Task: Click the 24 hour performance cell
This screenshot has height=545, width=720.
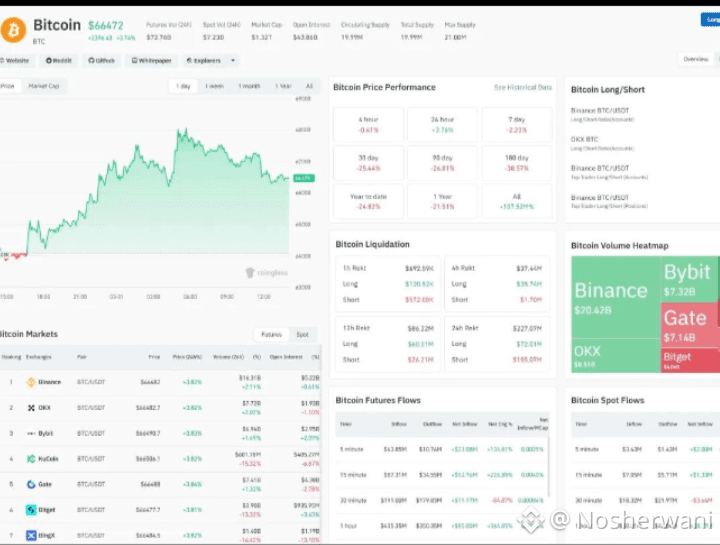Action: [x=442, y=124]
